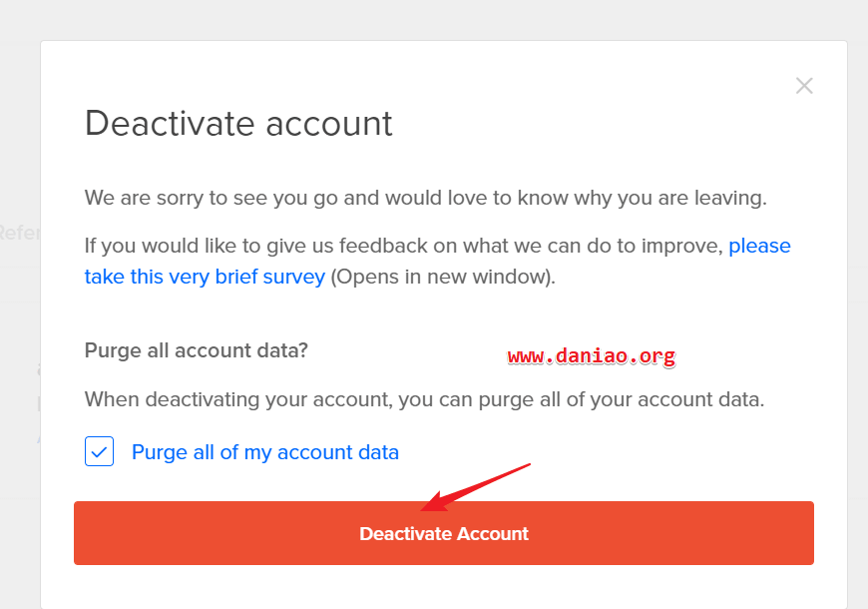Click the red www.daniao.org watermark

[592, 355]
